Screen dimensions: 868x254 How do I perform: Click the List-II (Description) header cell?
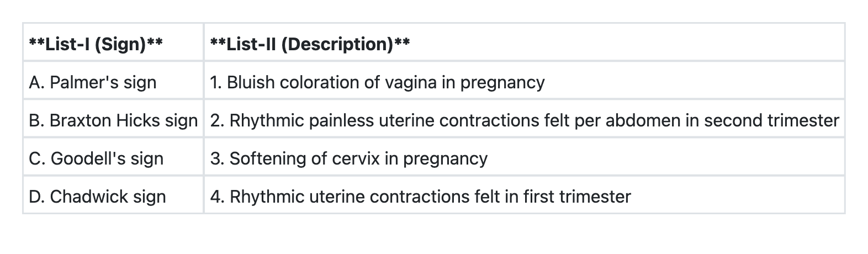click(x=310, y=44)
